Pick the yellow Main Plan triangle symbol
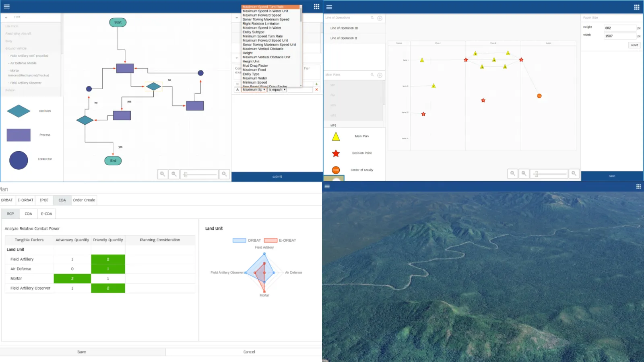This screenshot has width=644, height=362. click(x=336, y=136)
